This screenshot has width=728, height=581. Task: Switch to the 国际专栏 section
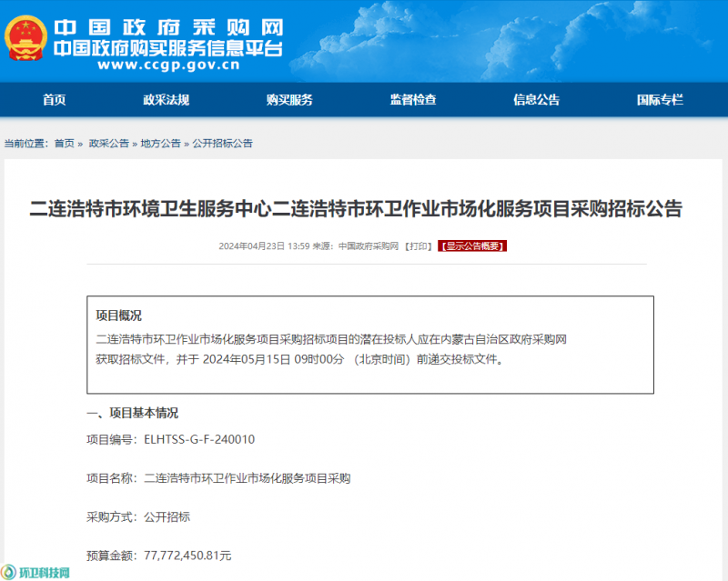[660, 100]
